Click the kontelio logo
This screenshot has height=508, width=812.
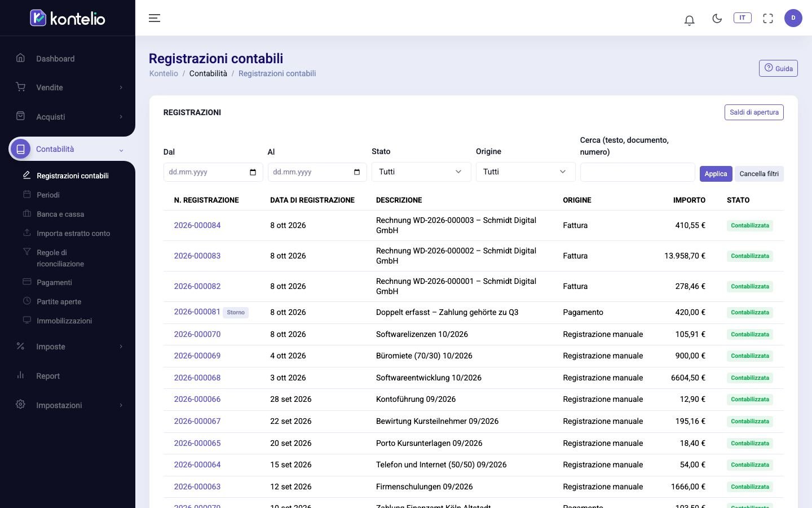click(68, 18)
